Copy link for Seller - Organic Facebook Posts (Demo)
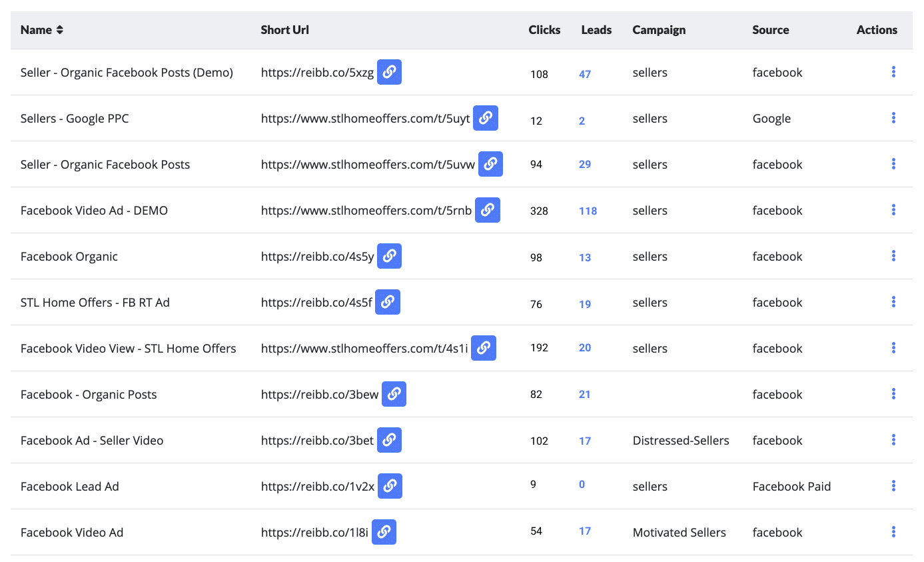924x562 pixels. [x=389, y=72]
